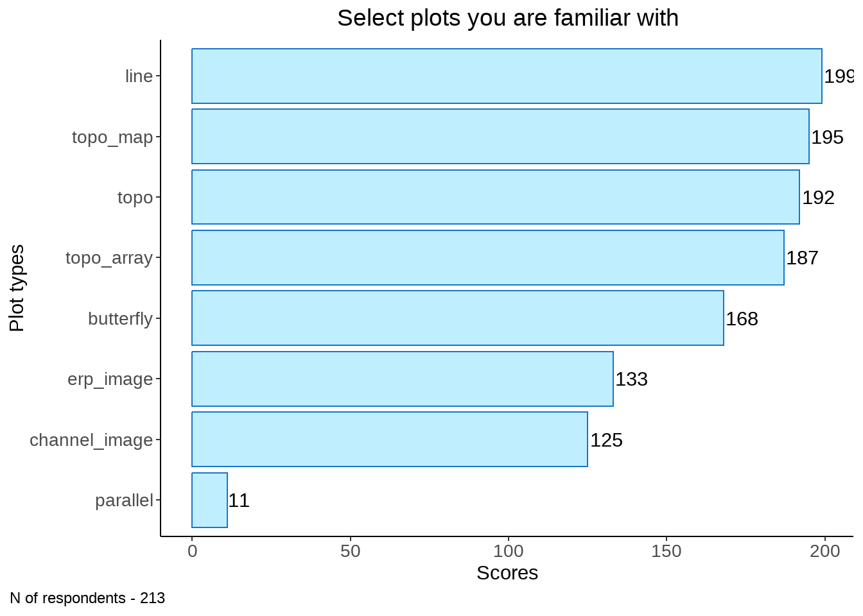Click the x-axis tick label 100
863x616 pixels.
point(509,551)
